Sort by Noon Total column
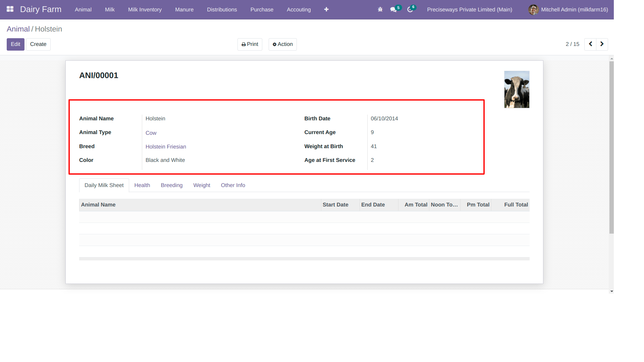 [445, 205]
